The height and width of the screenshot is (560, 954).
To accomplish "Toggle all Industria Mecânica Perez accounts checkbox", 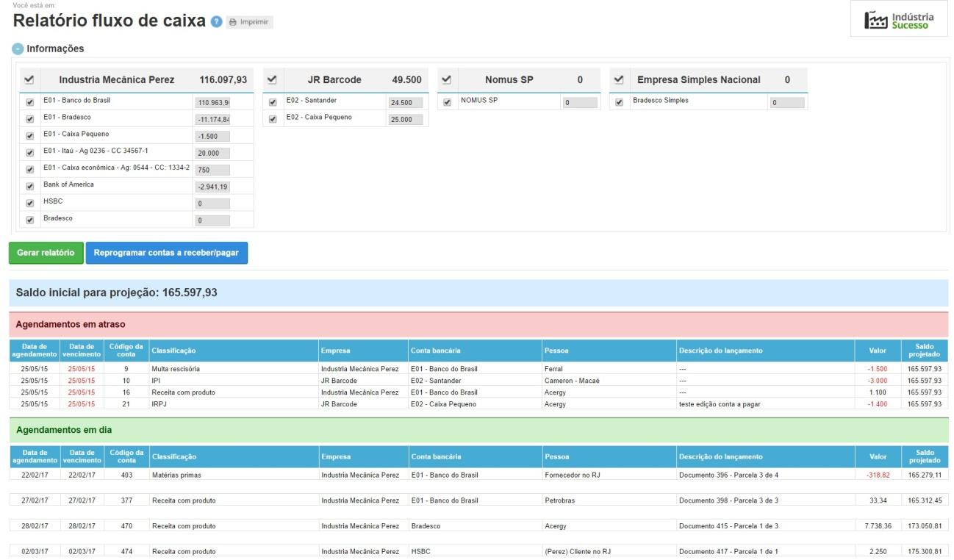I will [x=29, y=79].
